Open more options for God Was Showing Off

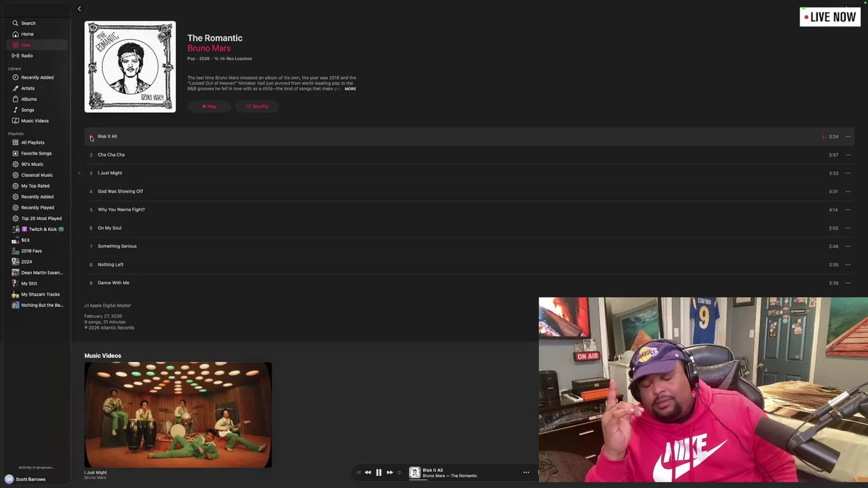(848, 191)
